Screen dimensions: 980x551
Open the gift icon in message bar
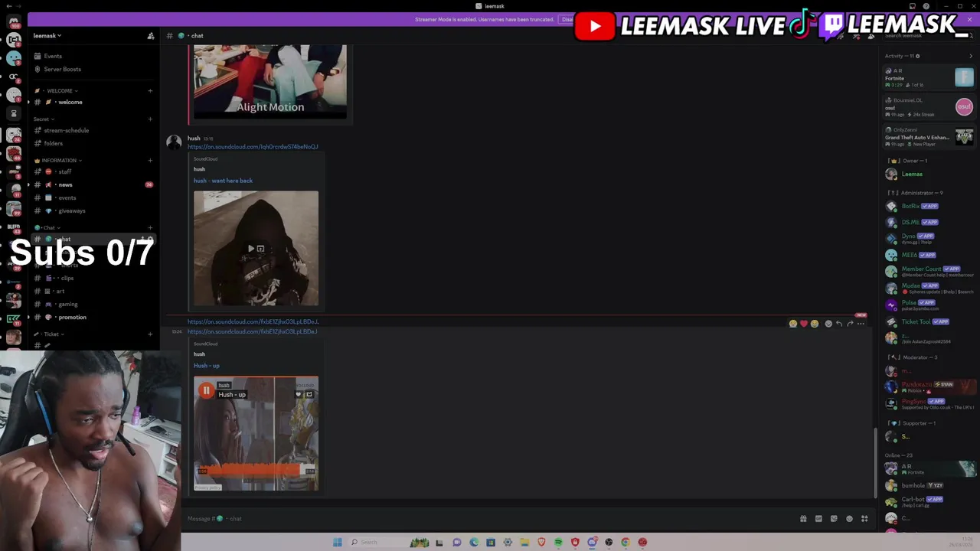(803, 519)
